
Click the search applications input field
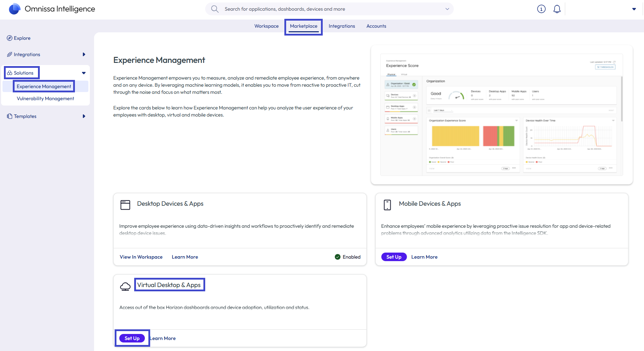329,9
